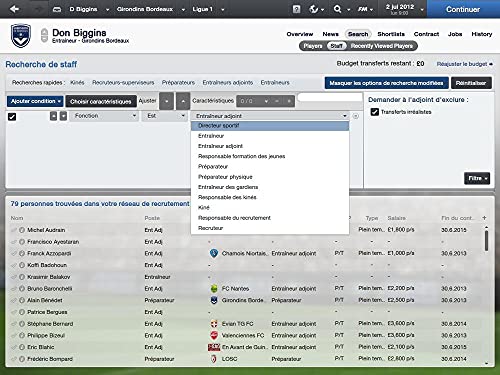Toggle shortlist tick for Eric Blahic
The width and height of the screenshot is (500, 375).
(14, 347)
